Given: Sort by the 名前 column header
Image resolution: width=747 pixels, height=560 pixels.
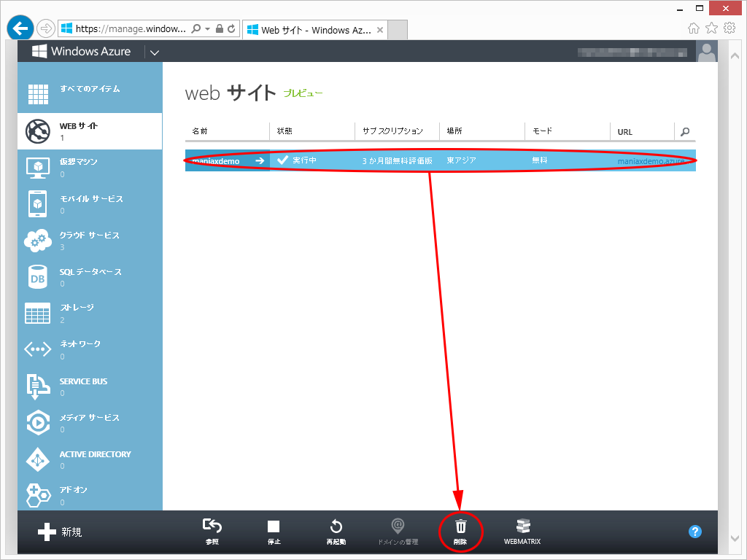Looking at the screenshot, I should tap(200, 131).
